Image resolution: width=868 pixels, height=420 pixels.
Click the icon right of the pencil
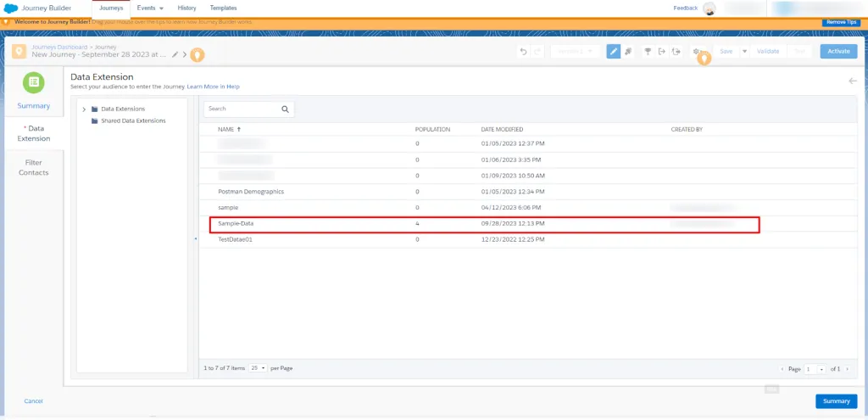click(x=628, y=52)
